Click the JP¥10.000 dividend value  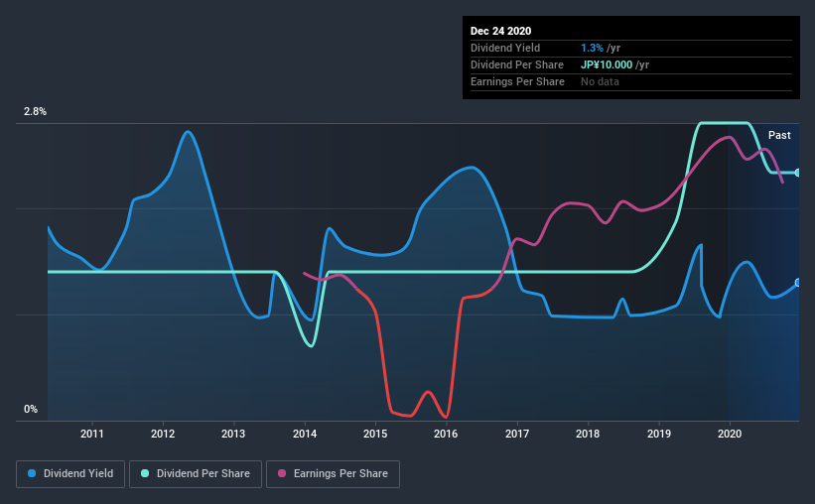607,64
